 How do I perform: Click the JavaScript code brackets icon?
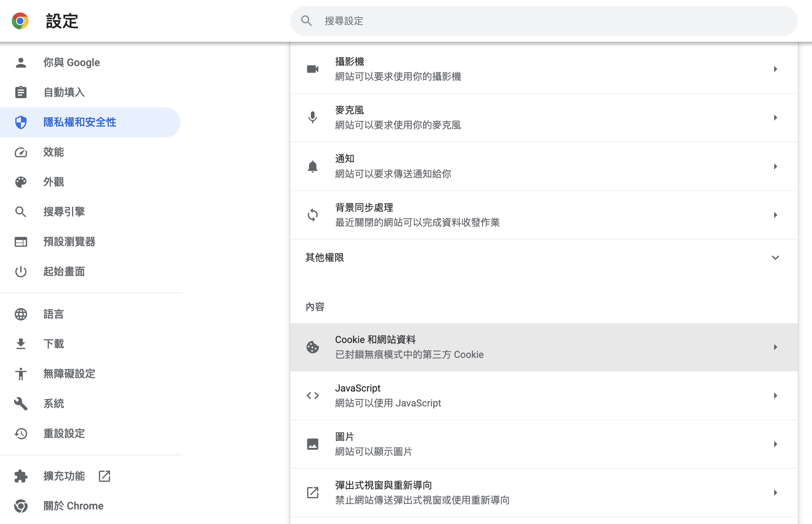313,396
